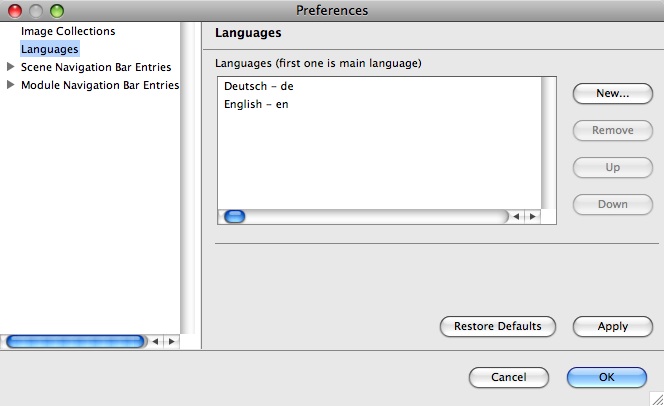This screenshot has width=664, height=406.
Task: Click left arrow of sidebar horizontal scrollbar
Action: [x=155, y=341]
